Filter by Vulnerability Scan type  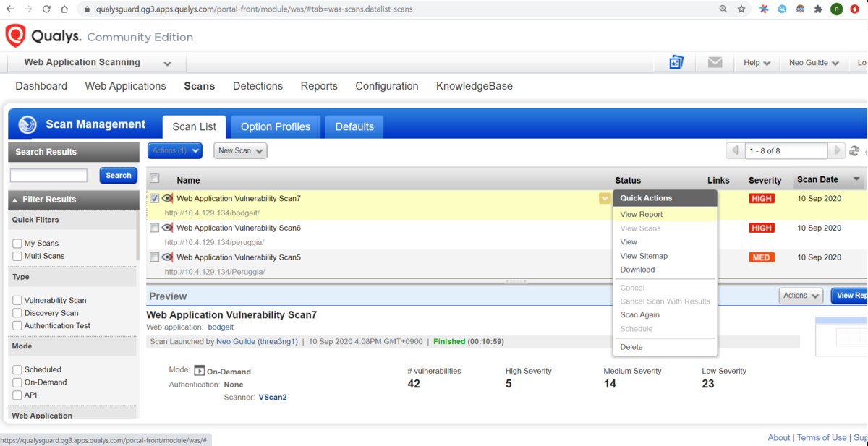tap(17, 300)
